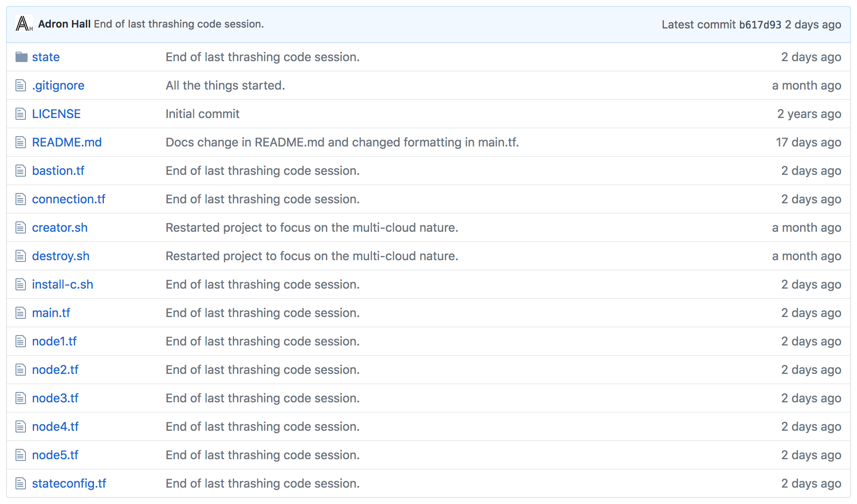Open the .gitignore file
The height and width of the screenshot is (504, 857).
(58, 85)
